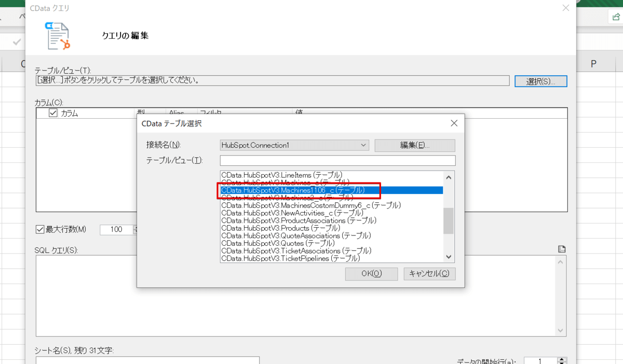Click the シート名(S) input field
The width and height of the screenshot is (623, 364).
[147, 360]
